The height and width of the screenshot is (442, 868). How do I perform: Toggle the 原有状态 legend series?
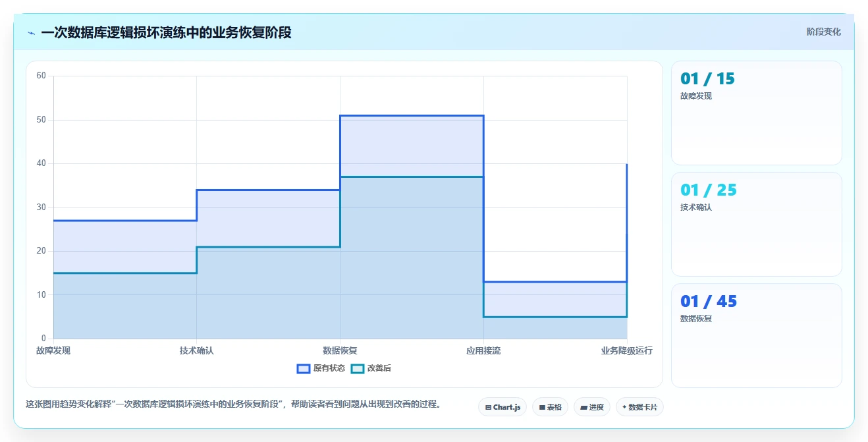pos(321,368)
